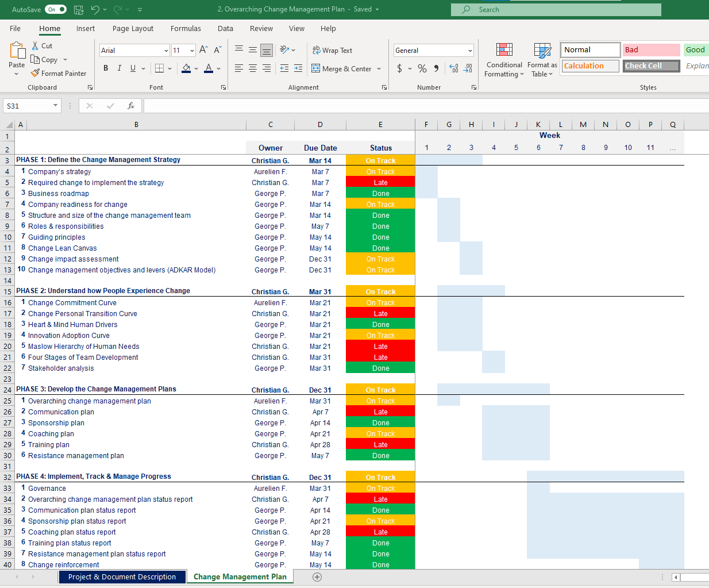This screenshot has height=588, width=709.
Task: Click the Increase Decimal icon
Action: [454, 68]
